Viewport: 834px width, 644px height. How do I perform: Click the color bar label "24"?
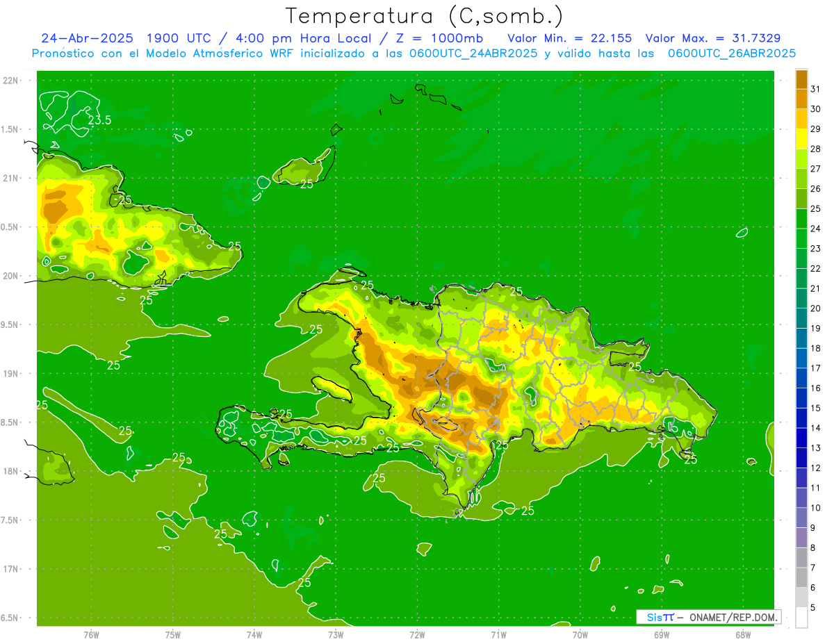pyautogui.click(x=816, y=229)
